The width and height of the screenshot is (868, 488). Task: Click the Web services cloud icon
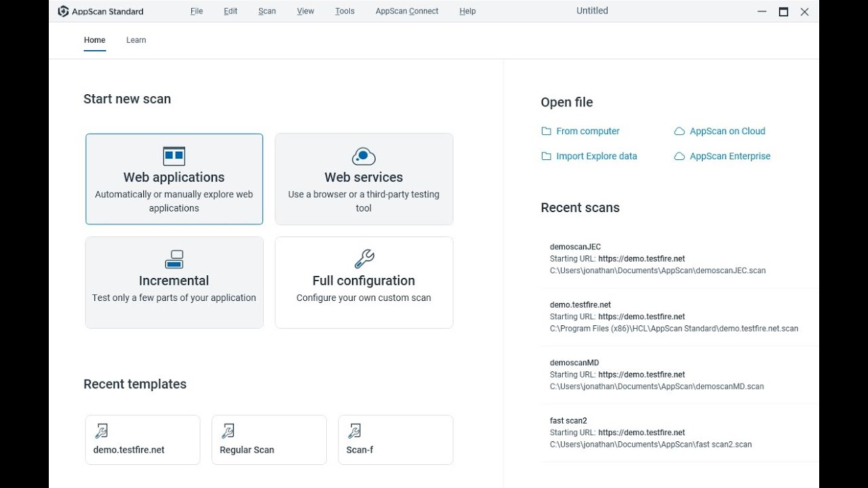(x=363, y=157)
